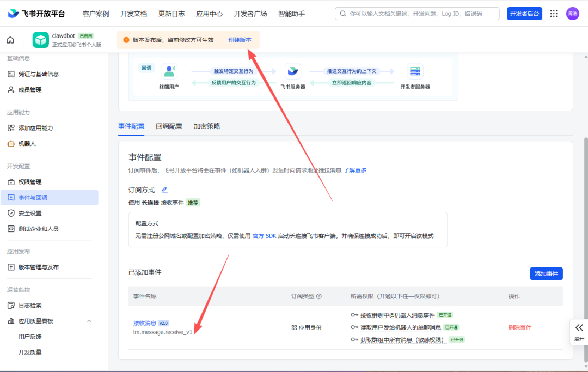Open the 接收消息 event link
The image size is (588, 372).
point(145,323)
